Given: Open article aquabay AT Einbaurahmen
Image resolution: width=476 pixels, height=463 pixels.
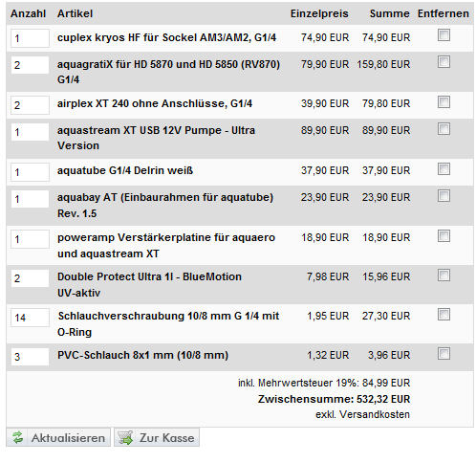Looking at the screenshot, I should coord(165,206).
